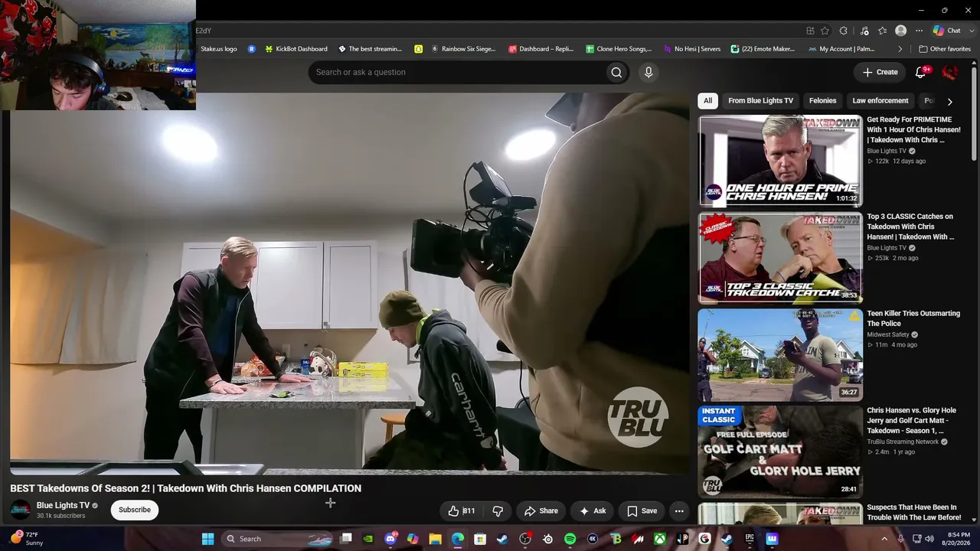
Task: Click the Chris Hansen vs. Glory Hole Jerry title
Action: coord(912,421)
